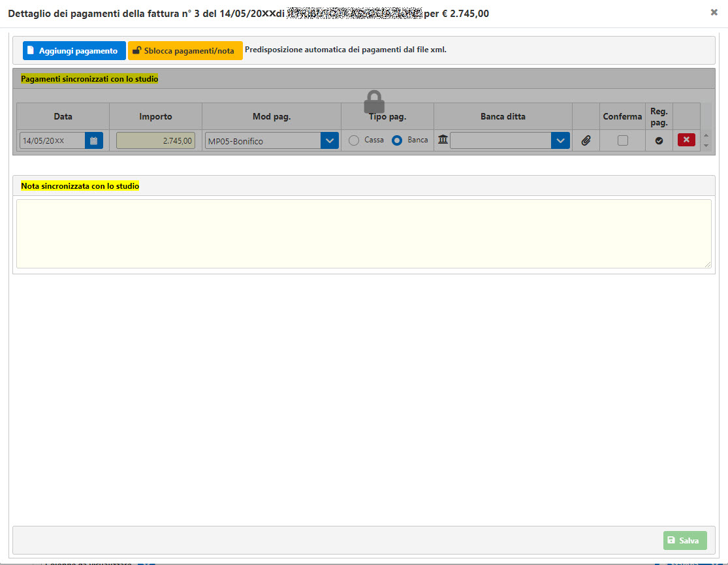The height and width of the screenshot is (565, 728).
Task: Select the Banca radio option
Action: point(397,140)
